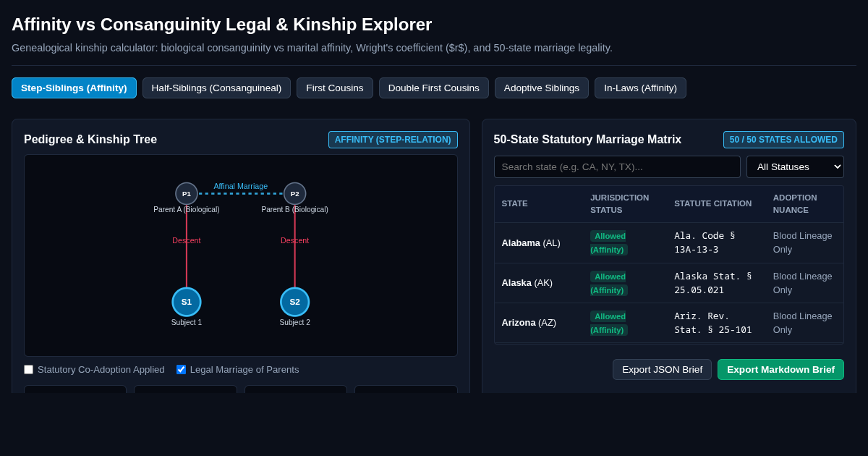Select the P1 parent node
Image resolution: width=868 pixels, height=456 pixels.
tap(187, 193)
